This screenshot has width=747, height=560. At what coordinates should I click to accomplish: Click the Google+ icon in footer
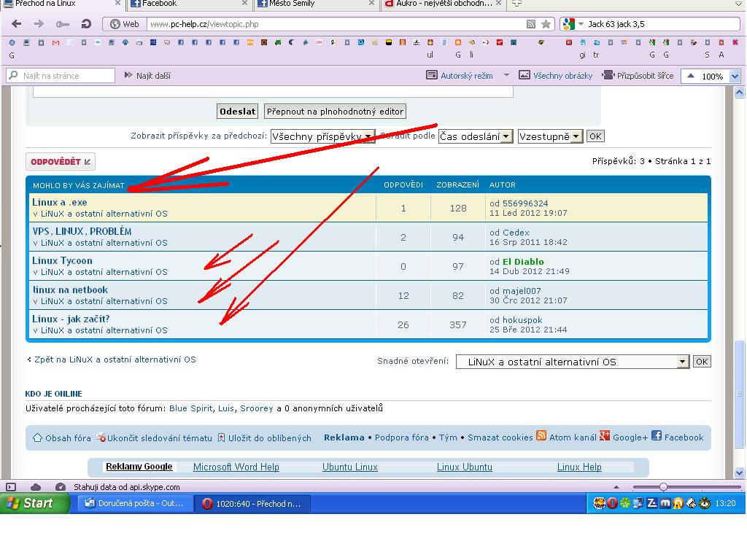(x=605, y=436)
